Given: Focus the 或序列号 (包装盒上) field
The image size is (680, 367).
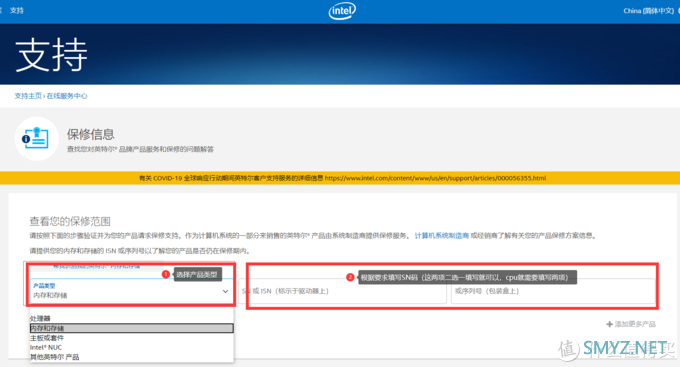Looking at the screenshot, I should tap(553, 291).
